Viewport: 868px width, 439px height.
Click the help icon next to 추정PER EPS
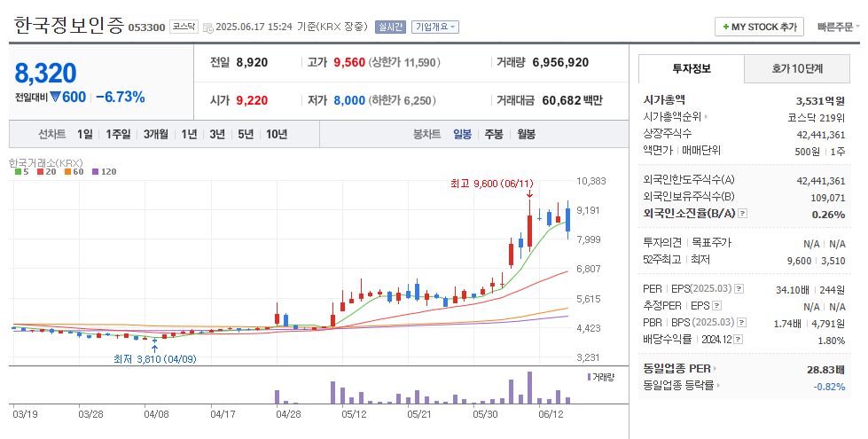pyautogui.click(x=717, y=306)
